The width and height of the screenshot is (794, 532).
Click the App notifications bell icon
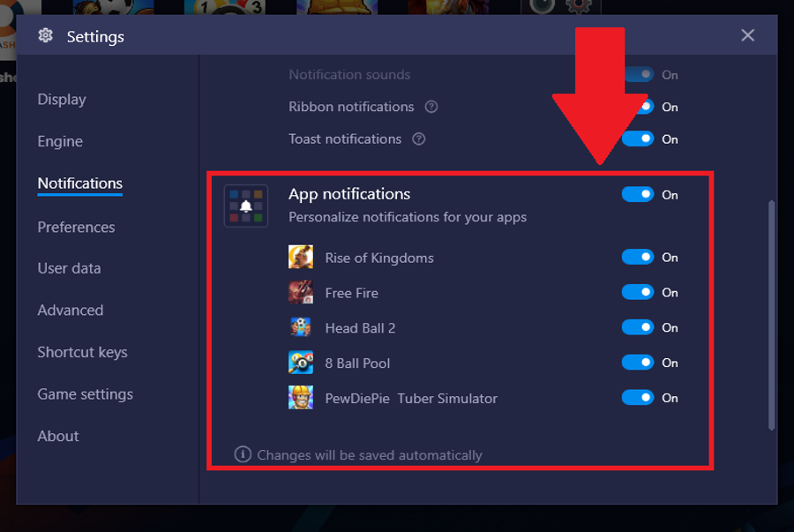point(246,206)
